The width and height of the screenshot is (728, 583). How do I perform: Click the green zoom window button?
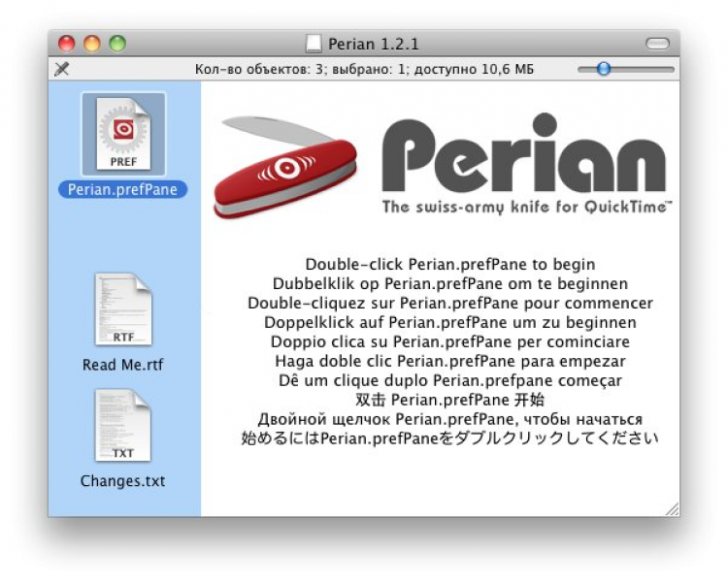coord(117,44)
